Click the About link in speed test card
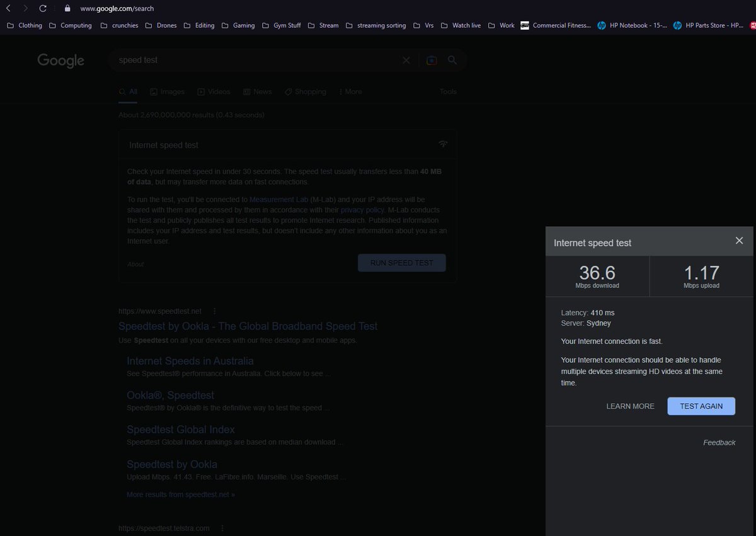The width and height of the screenshot is (756, 536). click(x=135, y=265)
